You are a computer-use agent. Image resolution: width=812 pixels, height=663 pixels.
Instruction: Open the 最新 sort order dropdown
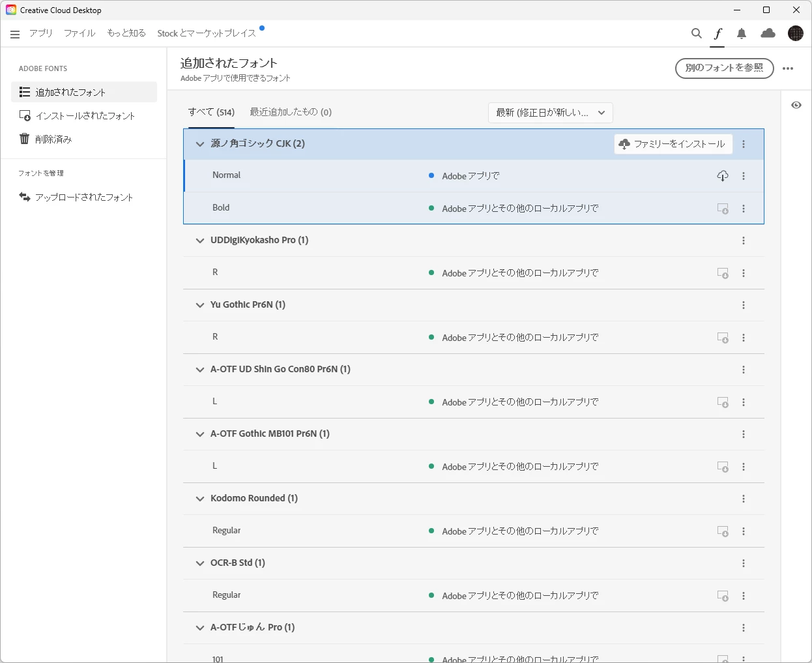(551, 113)
